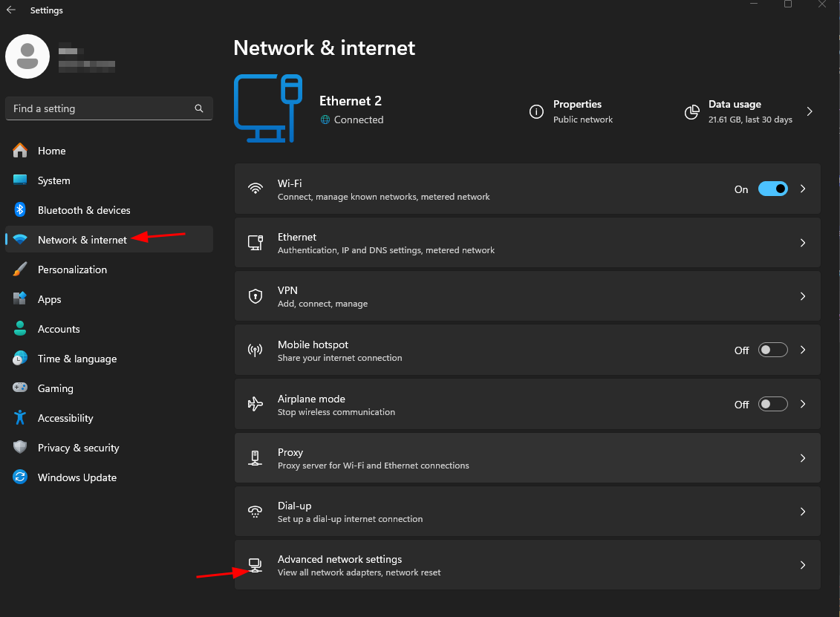Click the VPN shield icon

(255, 296)
